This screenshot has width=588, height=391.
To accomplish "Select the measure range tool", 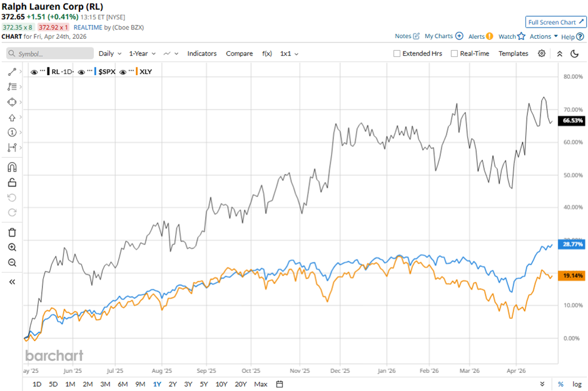I will coord(12,148).
